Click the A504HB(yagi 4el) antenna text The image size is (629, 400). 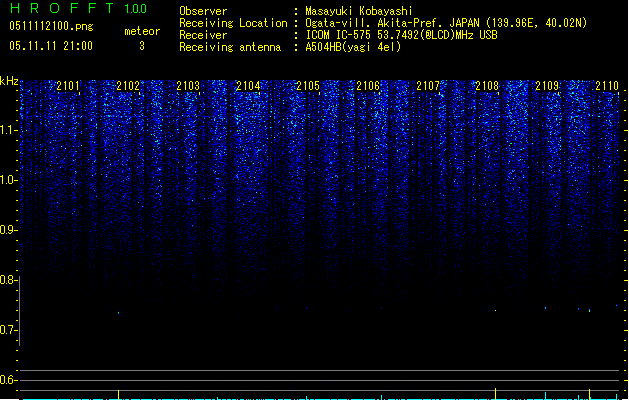[353, 47]
